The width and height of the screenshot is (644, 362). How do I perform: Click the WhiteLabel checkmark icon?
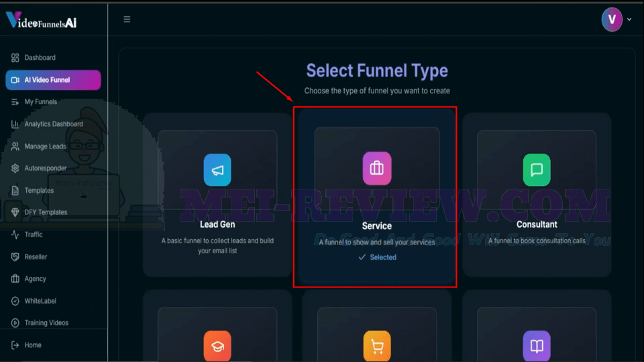click(15, 301)
